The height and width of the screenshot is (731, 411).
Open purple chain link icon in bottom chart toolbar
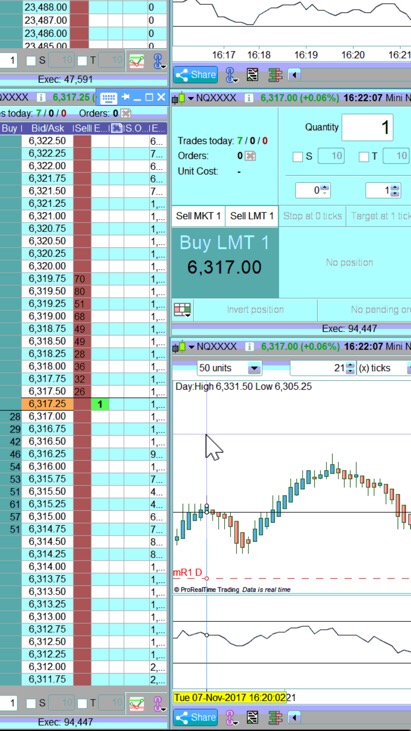(x=231, y=717)
